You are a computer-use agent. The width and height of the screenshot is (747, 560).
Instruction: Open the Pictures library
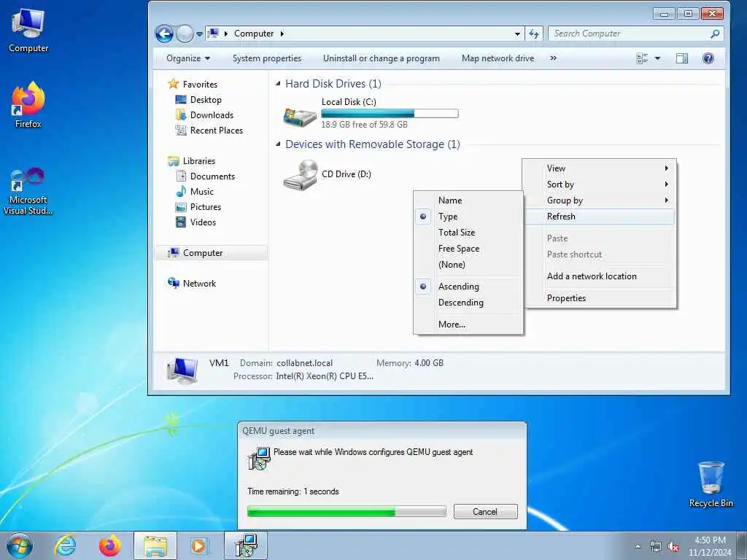pos(205,206)
